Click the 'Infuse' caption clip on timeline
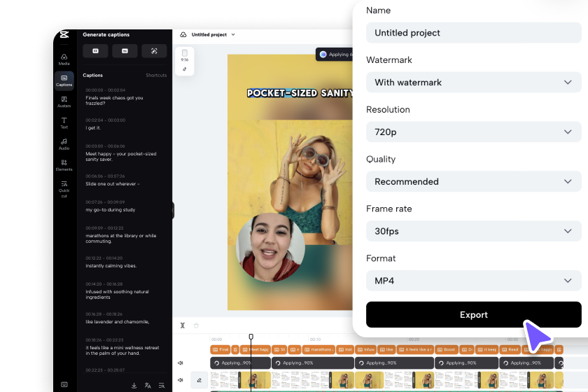 [x=365, y=349]
